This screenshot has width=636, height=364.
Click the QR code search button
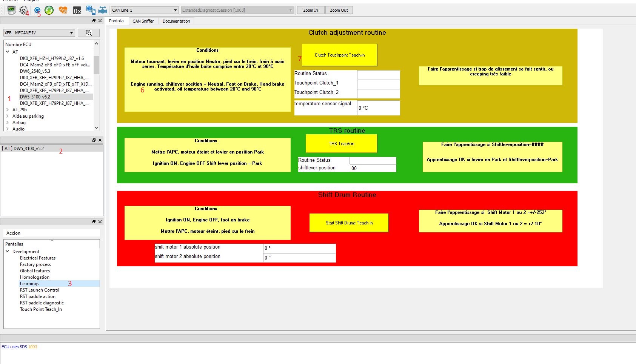[x=88, y=33]
